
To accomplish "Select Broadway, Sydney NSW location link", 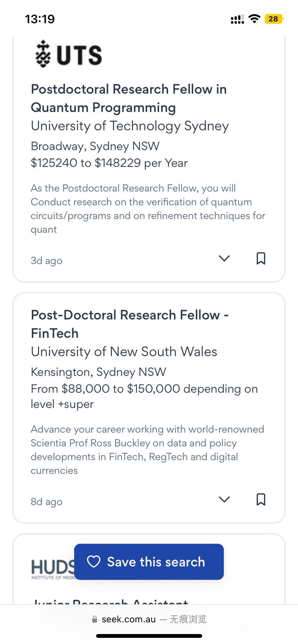I will 95,146.
